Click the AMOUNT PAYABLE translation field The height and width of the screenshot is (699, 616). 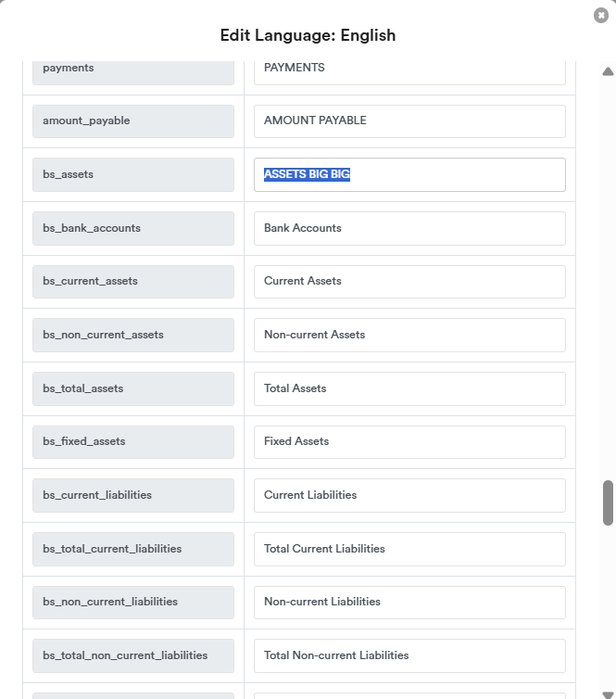(409, 121)
